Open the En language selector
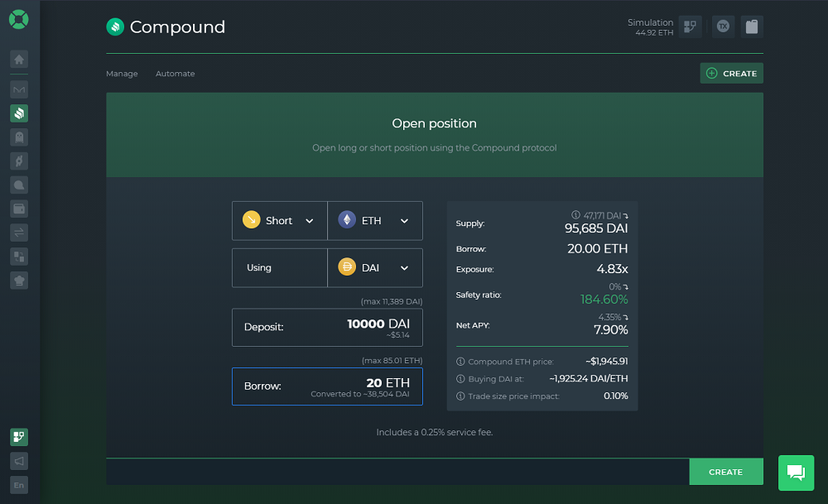This screenshot has height=504, width=828. click(x=19, y=485)
